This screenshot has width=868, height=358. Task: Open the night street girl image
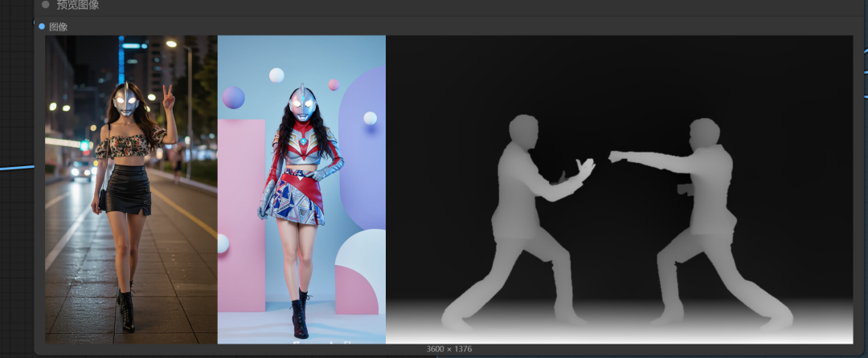[x=131, y=189]
